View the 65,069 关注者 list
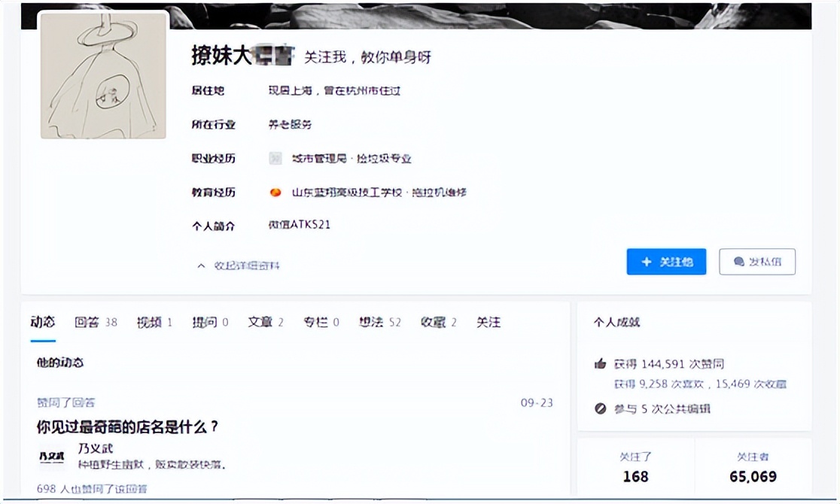 (x=753, y=469)
